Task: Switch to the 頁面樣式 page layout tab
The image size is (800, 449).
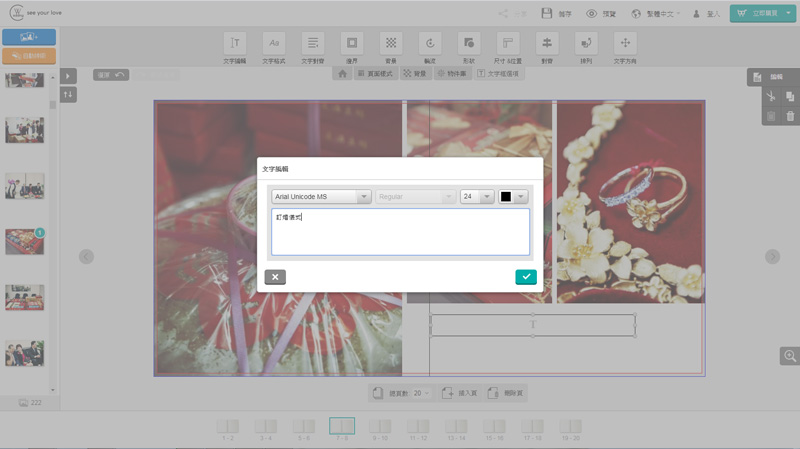Action: (x=375, y=74)
